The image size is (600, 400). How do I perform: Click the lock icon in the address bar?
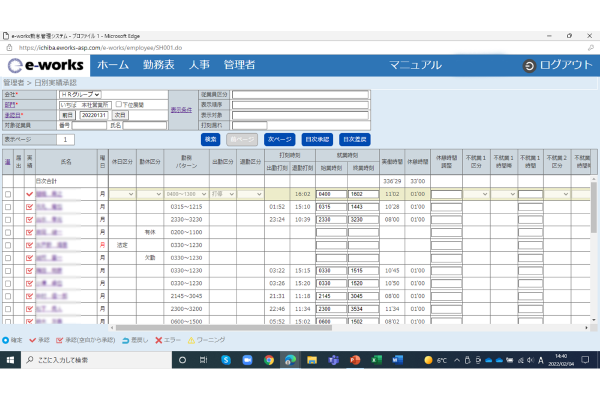click(x=10, y=48)
